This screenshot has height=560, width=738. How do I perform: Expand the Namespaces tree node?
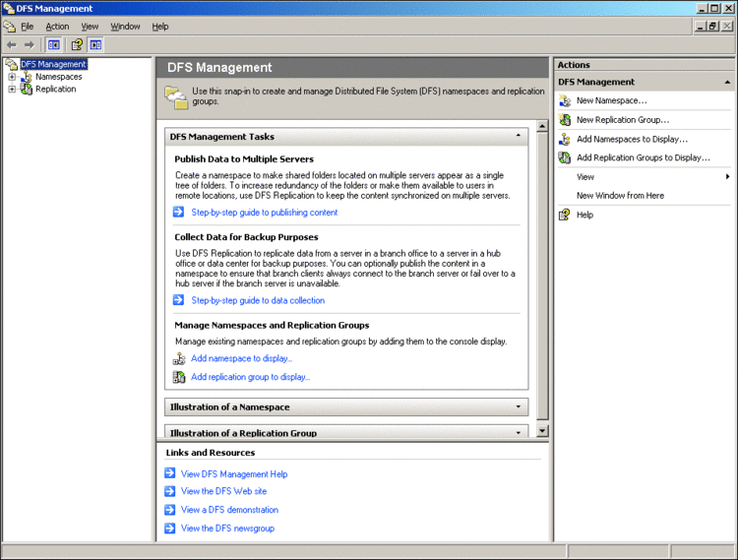12,77
